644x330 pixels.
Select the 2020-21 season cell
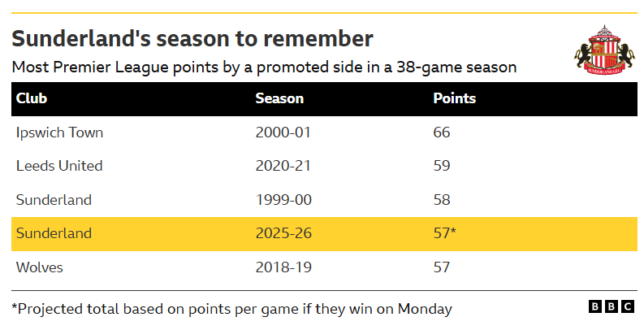pos(283,166)
